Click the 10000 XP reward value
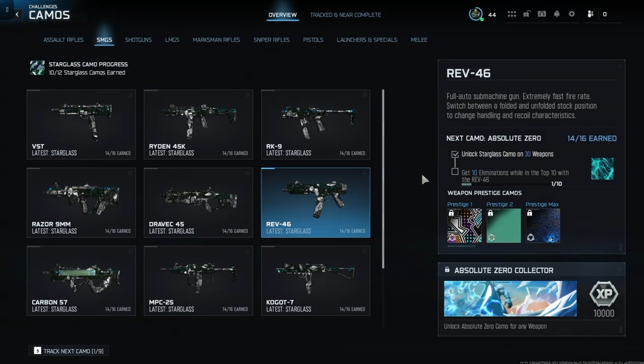 point(604,313)
